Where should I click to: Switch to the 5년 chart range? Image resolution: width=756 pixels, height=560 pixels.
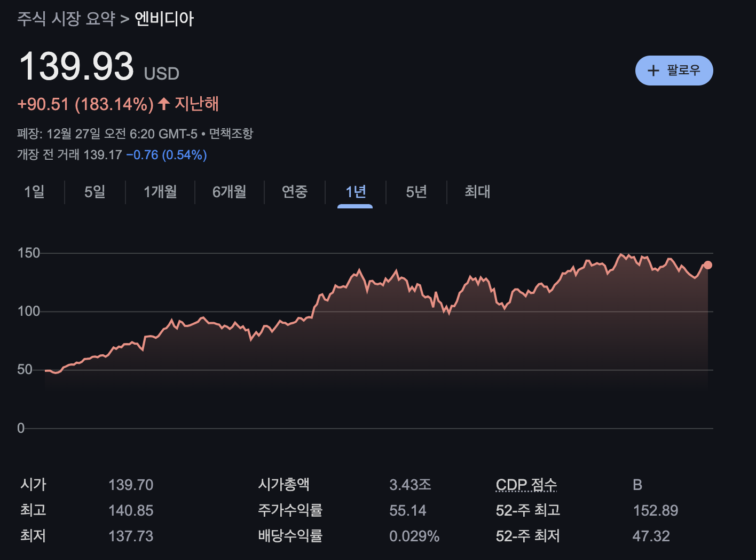coord(416,192)
